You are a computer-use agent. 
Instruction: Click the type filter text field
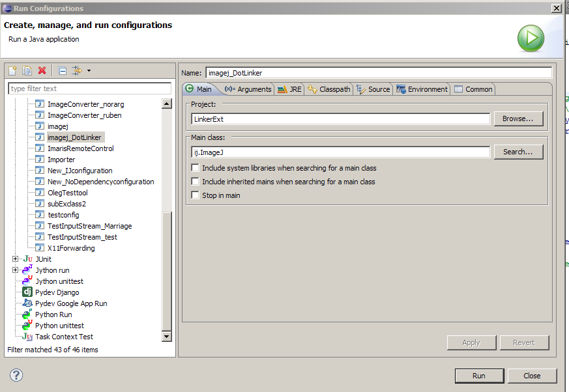[x=89, y=89]
